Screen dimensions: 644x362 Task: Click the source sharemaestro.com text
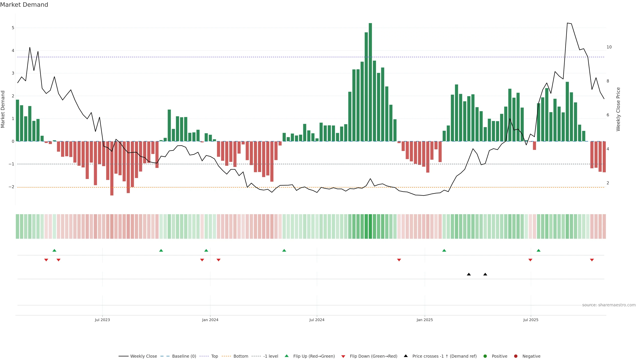(x=609, y=305)
